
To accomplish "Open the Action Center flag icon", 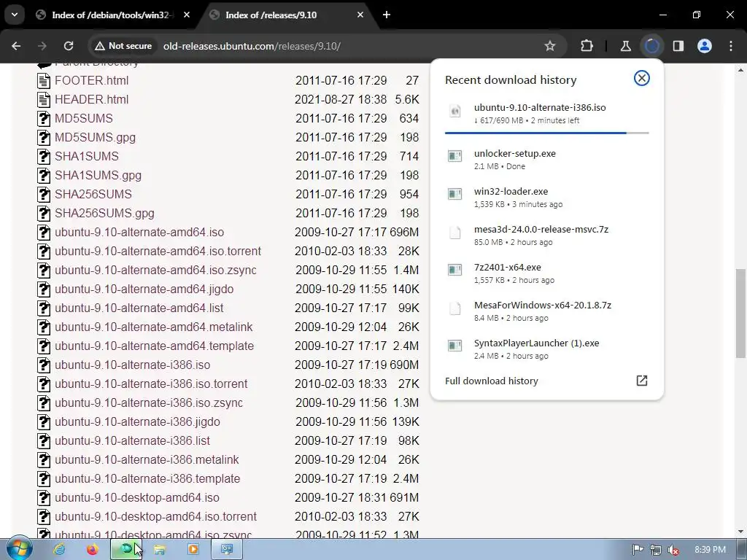I will (638, 550).
